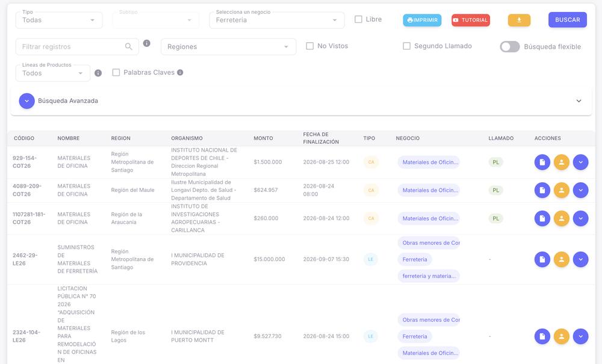This screenshot has width=602, height=364.
Task: Click I MUNICIPALIDAD DE PUERTO MONTT cell
Action: [197, 336]
